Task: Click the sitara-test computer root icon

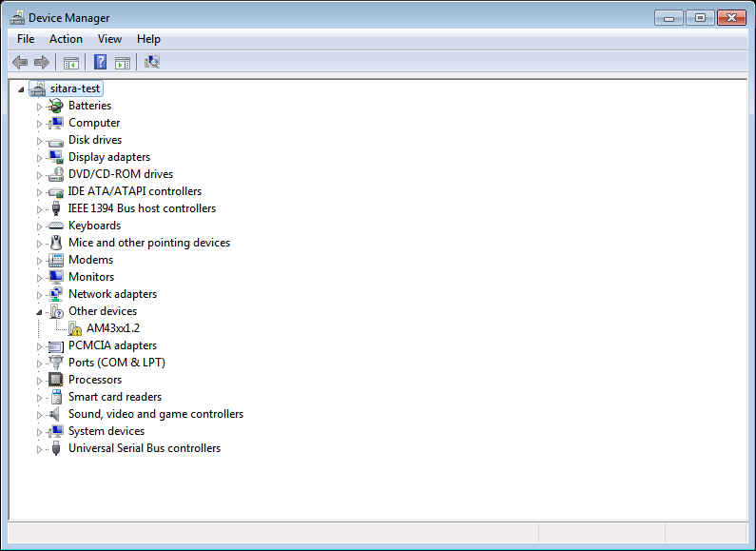Action: click(38, 89)
